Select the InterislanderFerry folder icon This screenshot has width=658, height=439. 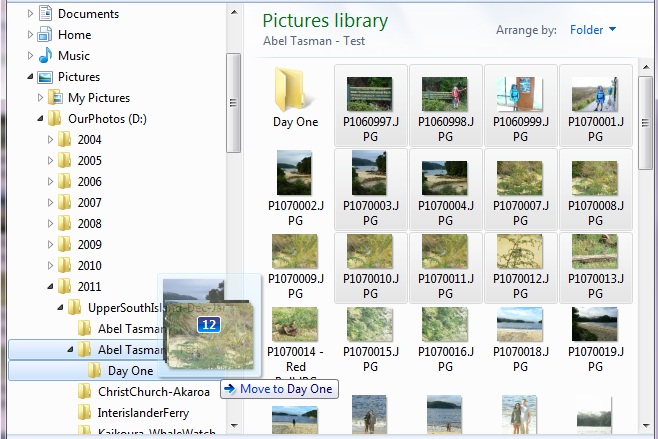pos(84,413)
